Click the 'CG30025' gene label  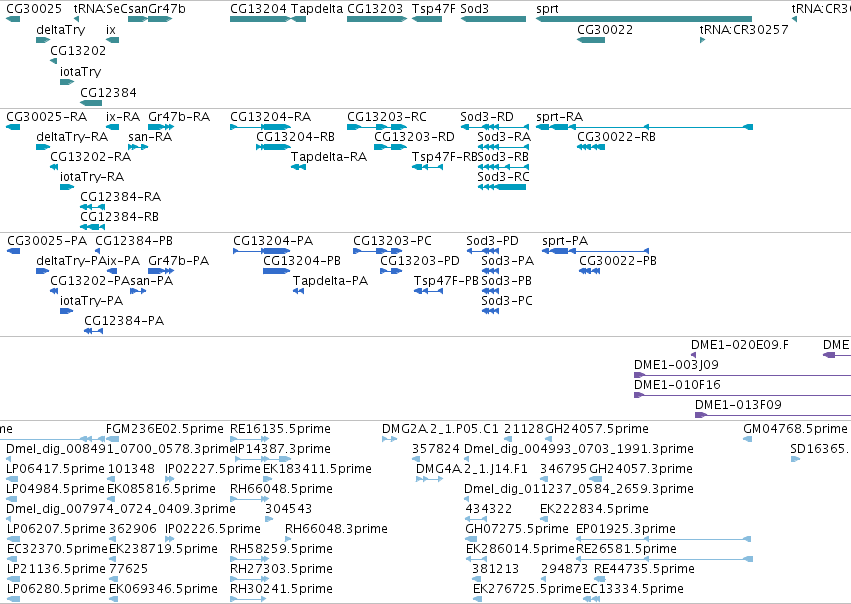pos(34,9)
